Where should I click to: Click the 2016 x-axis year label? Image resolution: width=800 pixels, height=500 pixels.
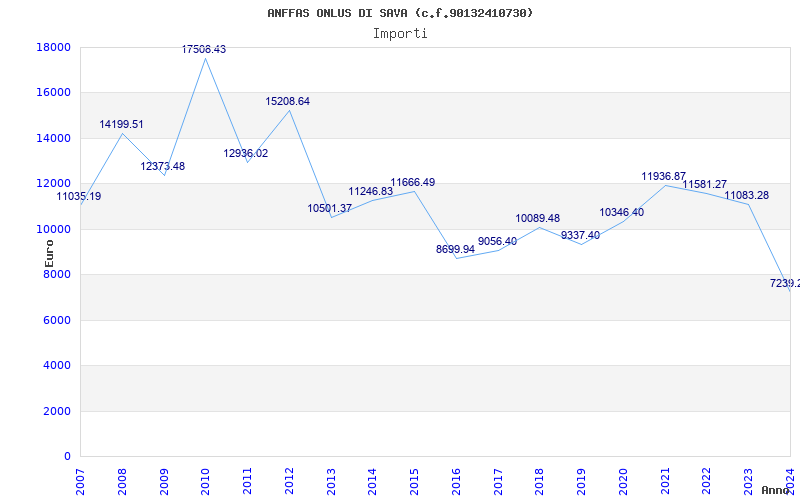pyautogui.click(x=457, y=482)
